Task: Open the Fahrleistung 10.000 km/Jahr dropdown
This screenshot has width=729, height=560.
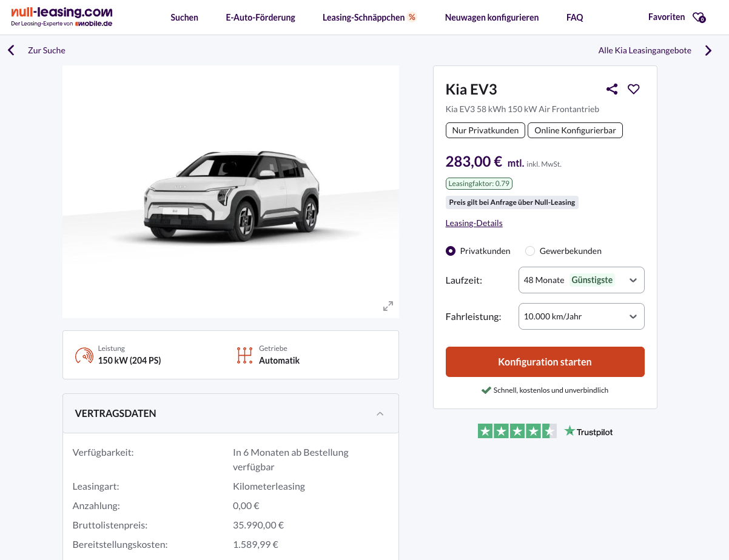Action: 581,316
